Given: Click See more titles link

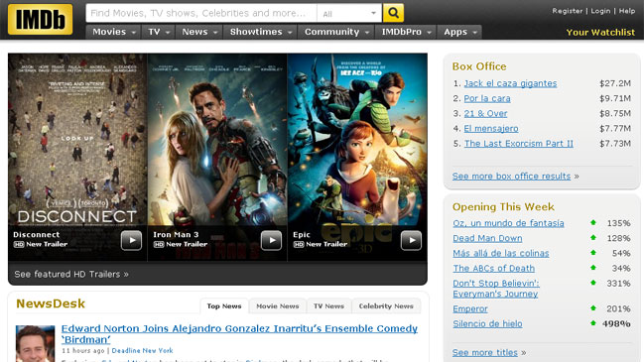Looking at the screenshot, I should 485,352.
